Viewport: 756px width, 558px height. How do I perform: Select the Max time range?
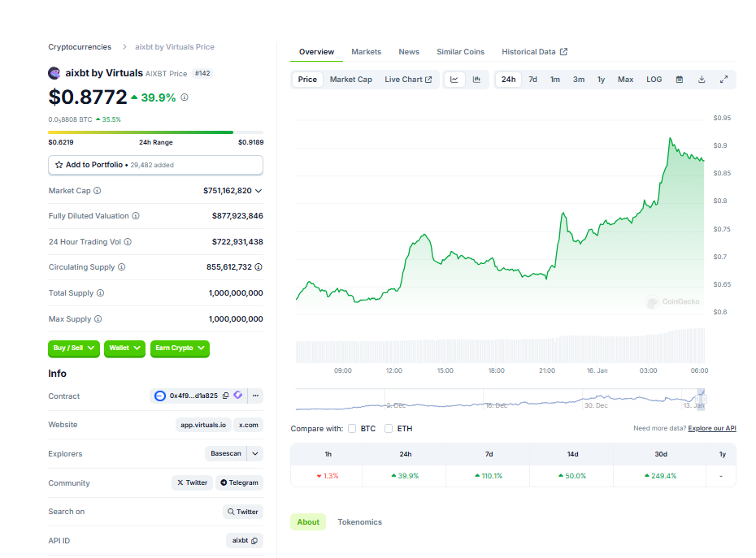(625, 80)
